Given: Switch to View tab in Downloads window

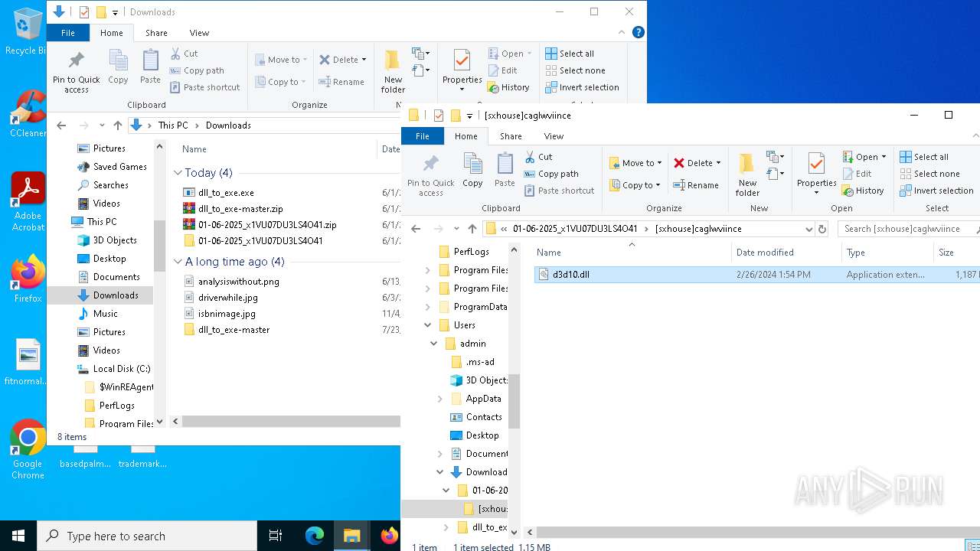Looking at the screenshot, I should tap(199, 33).
